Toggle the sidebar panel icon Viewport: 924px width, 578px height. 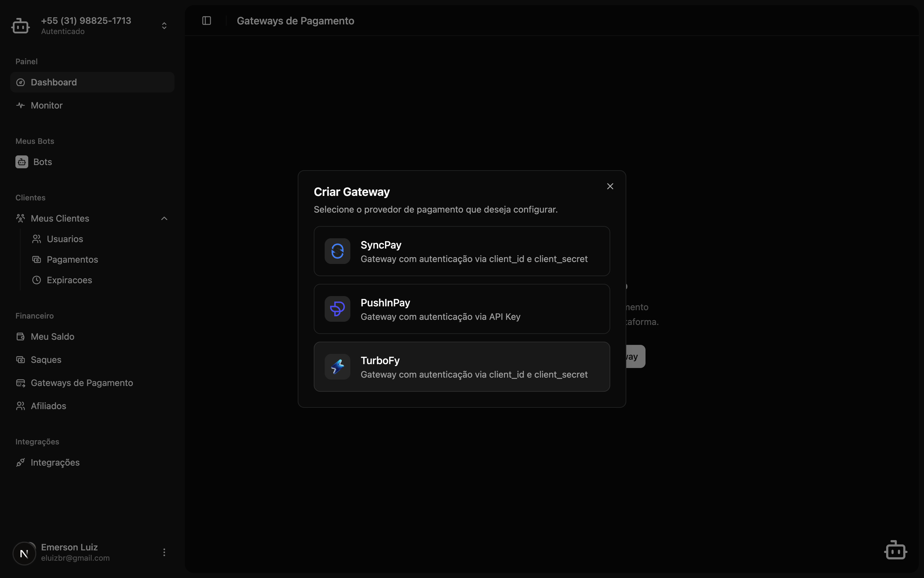(x=207, y=21)
